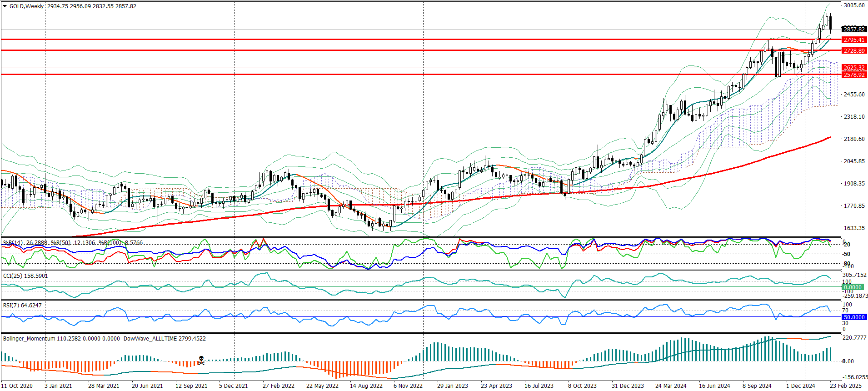
Task: Click the 23 Feb 2025 date label
Action: point(845,386)
